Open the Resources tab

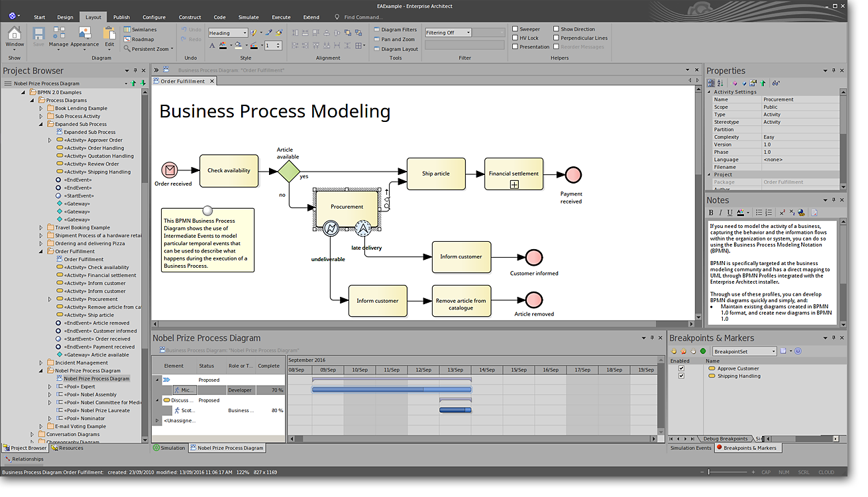68,448
